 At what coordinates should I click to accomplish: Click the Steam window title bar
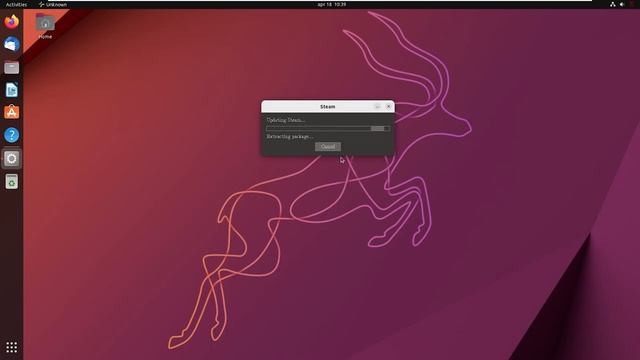[x=328, y=107]
